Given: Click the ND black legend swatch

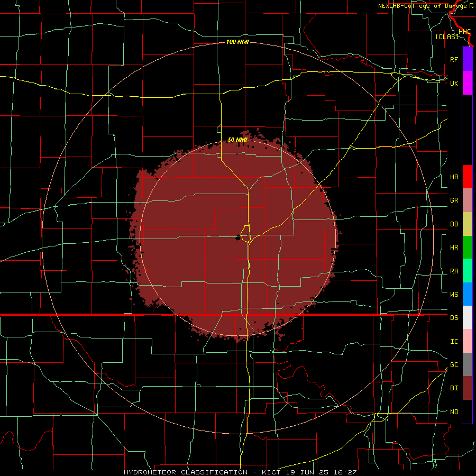Looking at the screenshot, I should tap(467, 411).
